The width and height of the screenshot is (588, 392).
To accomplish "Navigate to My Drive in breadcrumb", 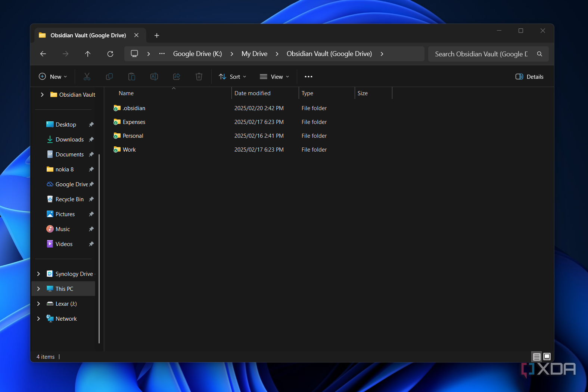I will pos(254,54).
